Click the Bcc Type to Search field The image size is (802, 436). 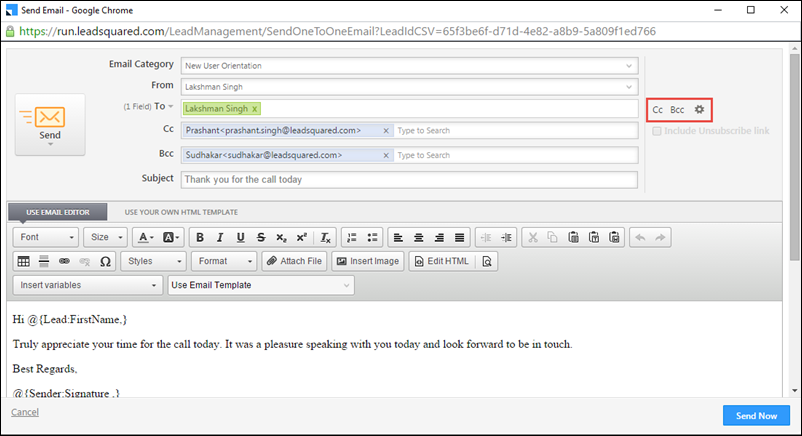coord(516,155)
